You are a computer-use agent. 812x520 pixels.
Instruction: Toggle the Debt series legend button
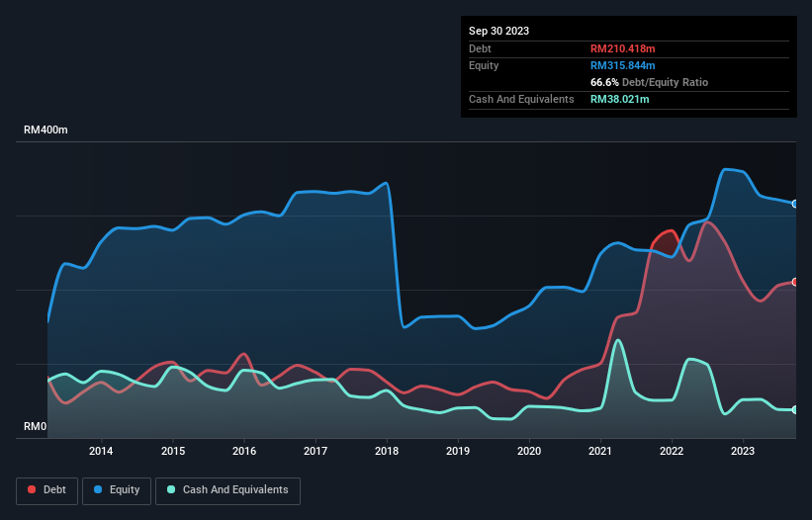46,490
